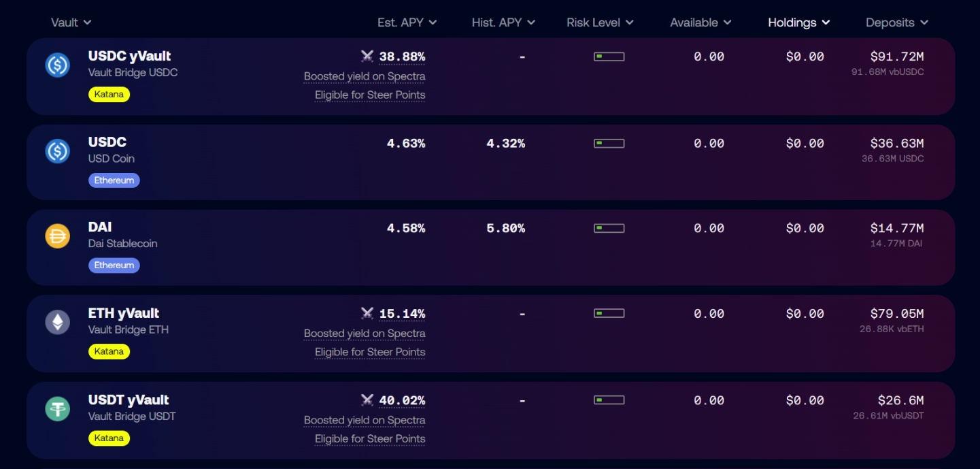Viewport: 980px width, 469px height.
Task: Click the boost icon next to 38.88% APY
Action: tap(367, 56)
